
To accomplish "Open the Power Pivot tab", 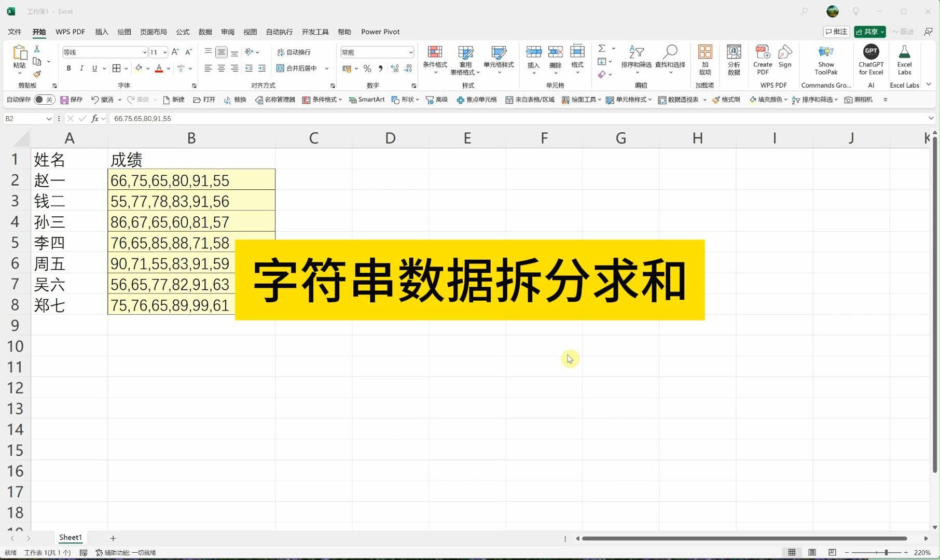I will [380, 32].
